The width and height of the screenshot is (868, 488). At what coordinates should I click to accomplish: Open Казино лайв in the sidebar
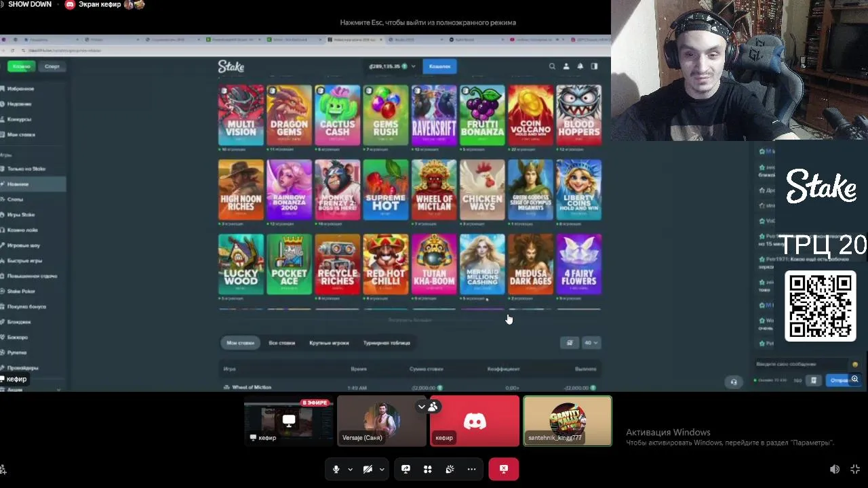pos(22,230)
